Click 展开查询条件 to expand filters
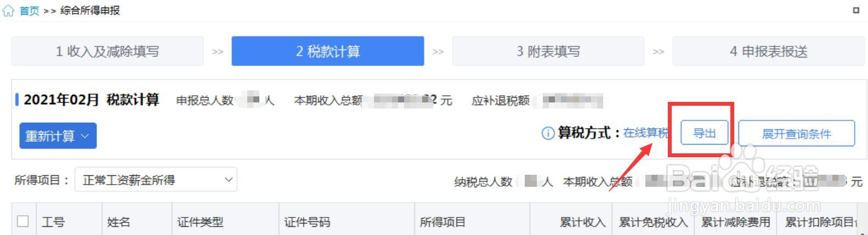This screenshot has width=868, height=235. click(796, 134)
